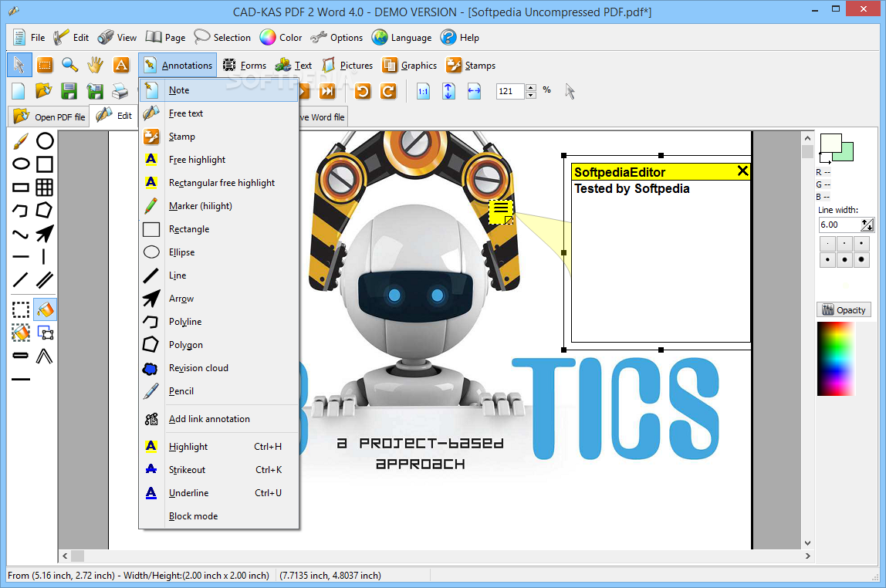
Task: Open the Annotations dropdown menu
Action: [178, 65]
